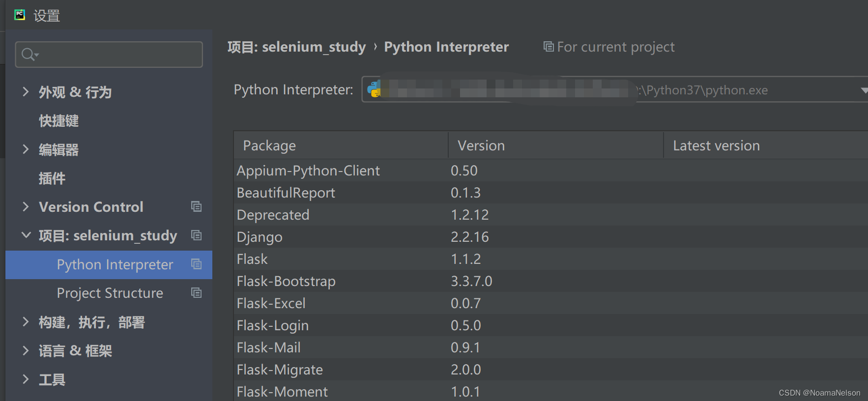The height and width of the screenshot is (401, 868).
Task: Select the Flask-Moment package row
Action: pyautogui.click(x=551, y=391)
